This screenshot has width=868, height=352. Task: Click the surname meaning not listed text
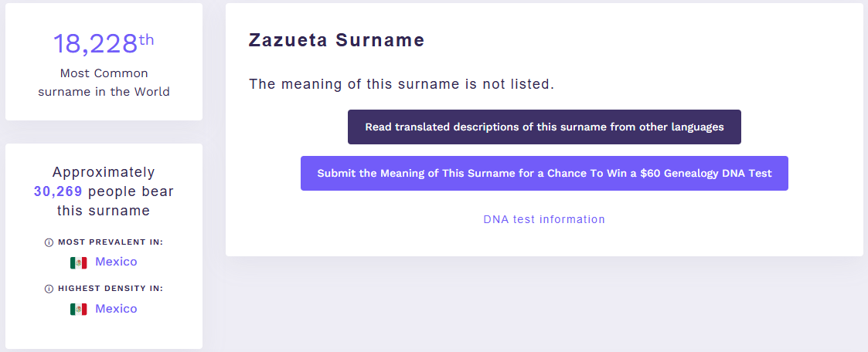pos(401,84)
